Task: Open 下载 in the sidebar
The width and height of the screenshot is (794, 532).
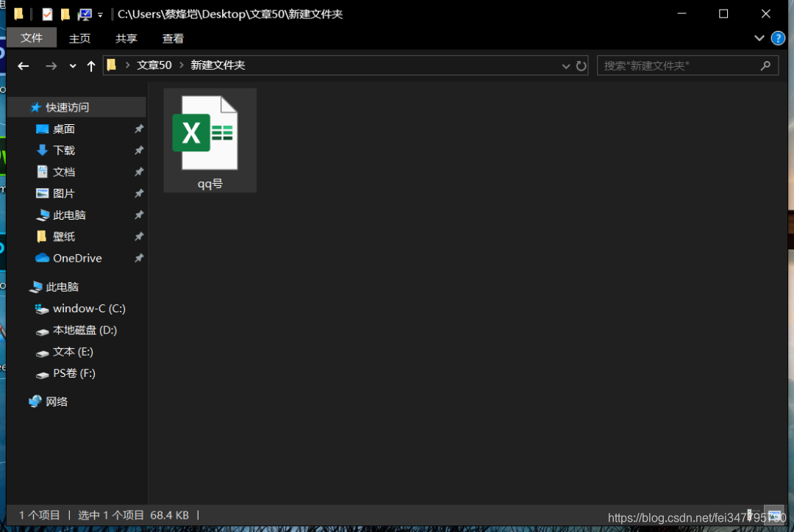Action: click(64, 151)
